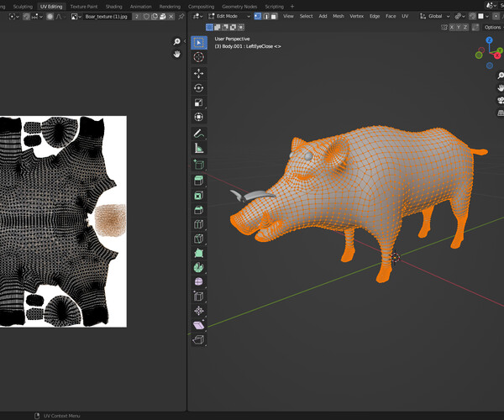Enable edge select mode

[265, 16]
